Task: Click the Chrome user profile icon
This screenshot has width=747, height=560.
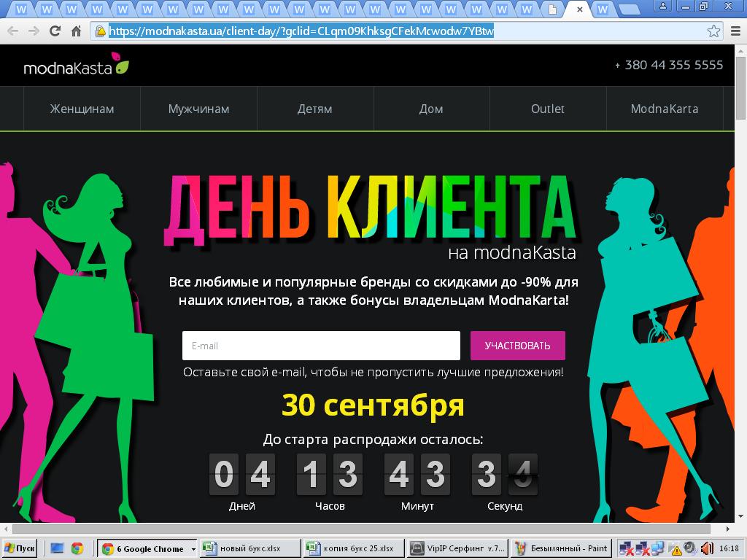Action: click(662, 6)
